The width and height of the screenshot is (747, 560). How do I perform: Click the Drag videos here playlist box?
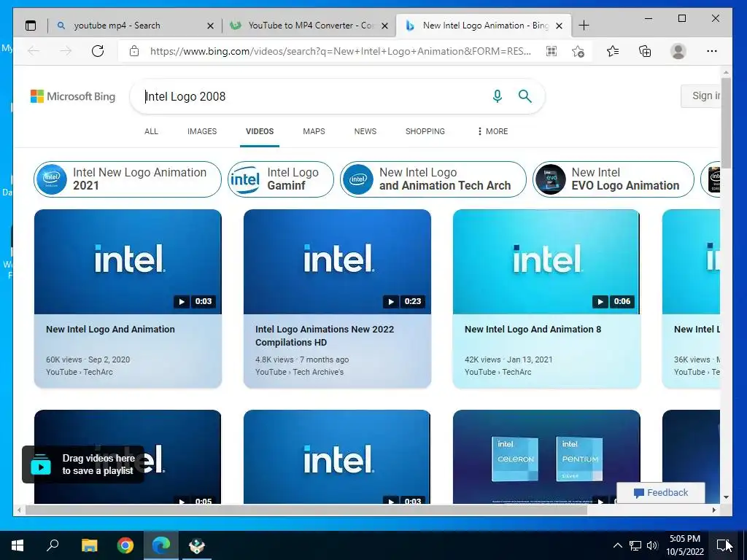coord(83,464)
